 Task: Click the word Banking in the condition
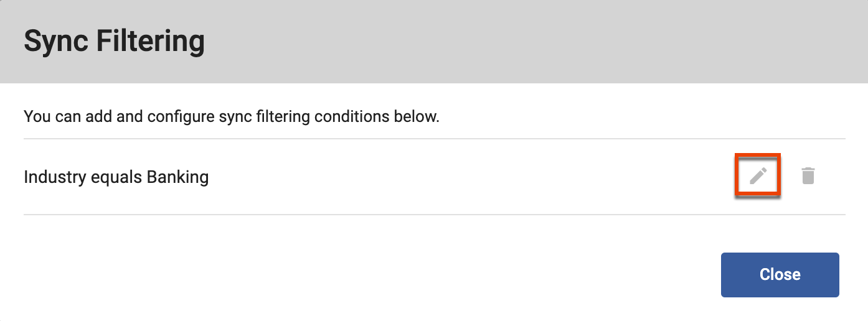coord(177,177)
